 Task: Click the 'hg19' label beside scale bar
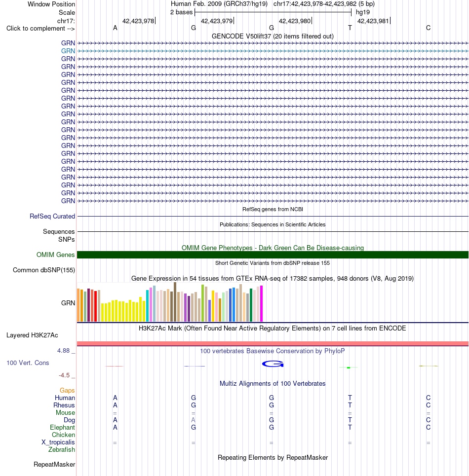pos(363,12)
